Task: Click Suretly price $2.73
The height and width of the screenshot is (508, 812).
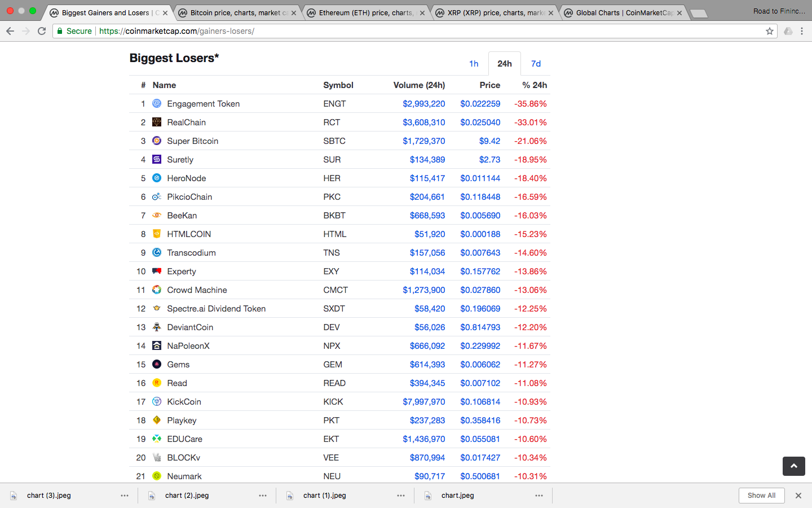Action: [x=489, y=160]
